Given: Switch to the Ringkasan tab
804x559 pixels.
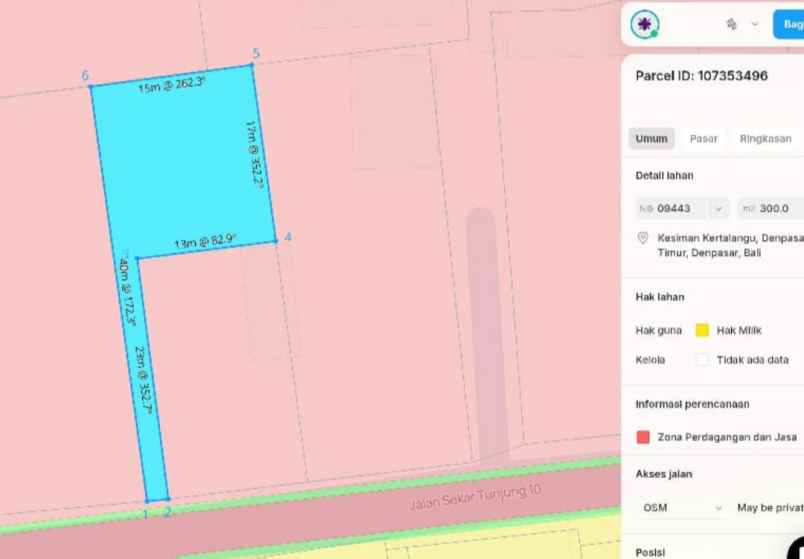Looking at the screenshot, I should pos(765,138).
